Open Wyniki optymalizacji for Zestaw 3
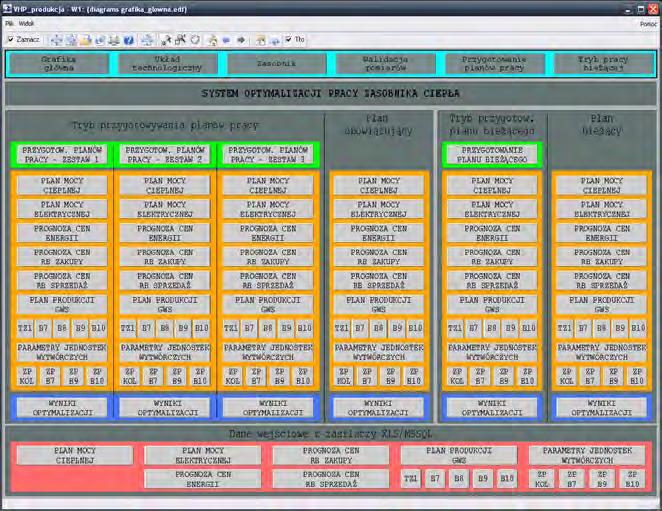 coord(268,408)
